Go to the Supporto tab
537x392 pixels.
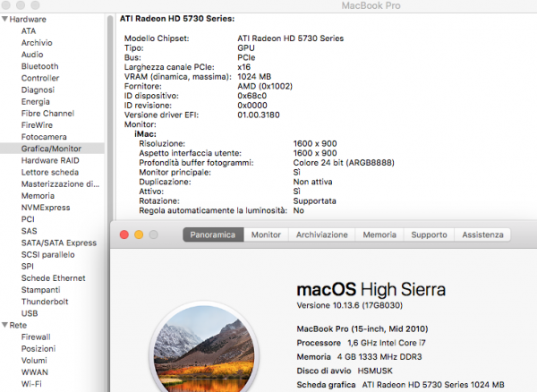(430, 234)
